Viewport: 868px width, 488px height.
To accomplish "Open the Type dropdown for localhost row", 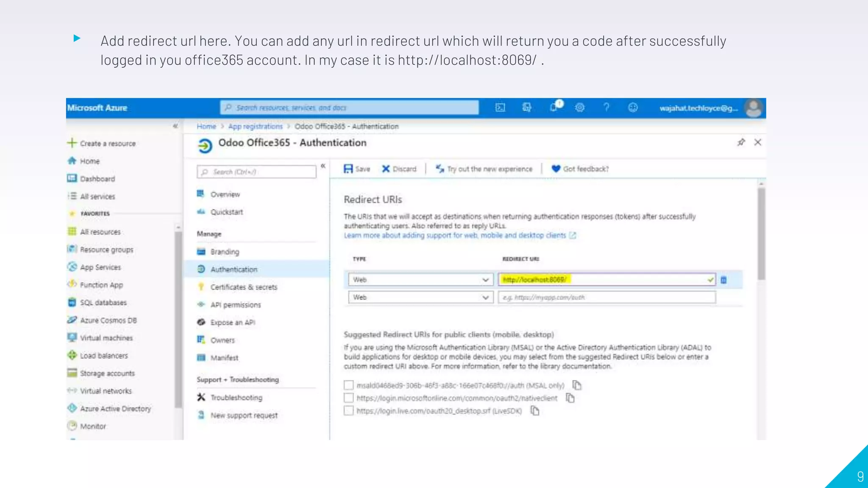I will [421, 280].
